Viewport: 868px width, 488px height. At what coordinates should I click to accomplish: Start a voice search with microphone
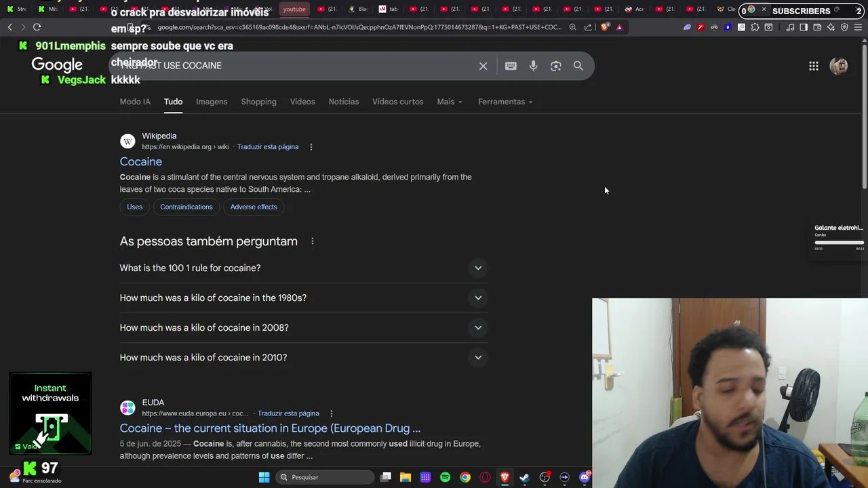click(x=534, y=66)
